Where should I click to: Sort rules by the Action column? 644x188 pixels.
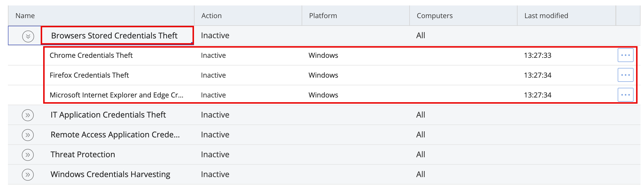(212, 15)
